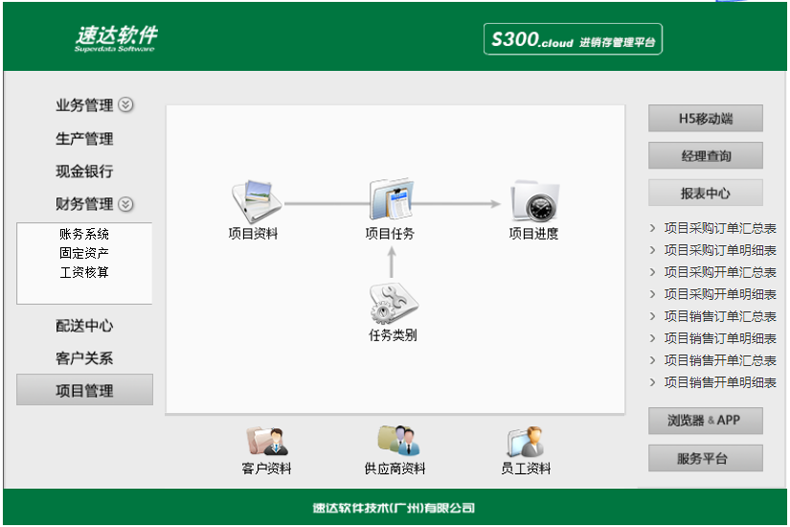Open the 项目销售开单明细表 report link
This screenshot has height=527, width=790.
(720, 382)
